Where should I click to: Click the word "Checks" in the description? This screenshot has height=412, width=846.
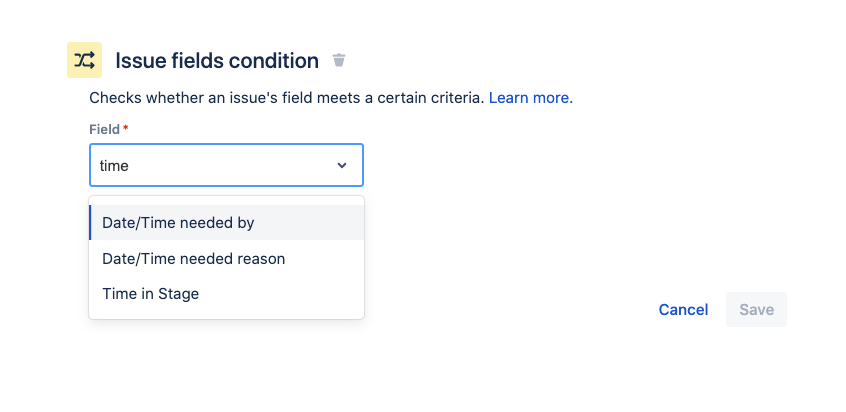(114, 98)
